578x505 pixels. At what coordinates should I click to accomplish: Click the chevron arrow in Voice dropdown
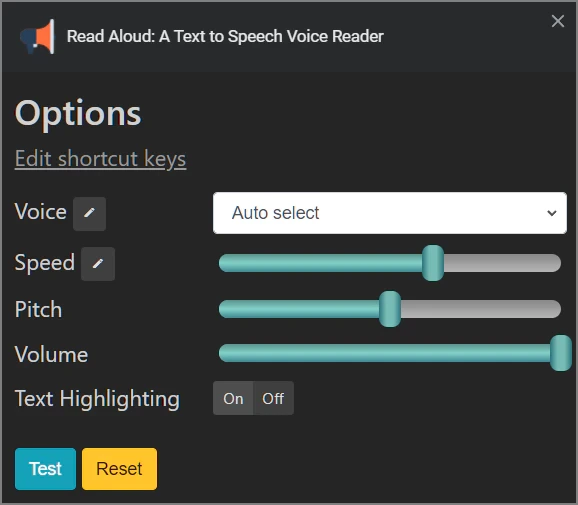click(x=551, y=213)
